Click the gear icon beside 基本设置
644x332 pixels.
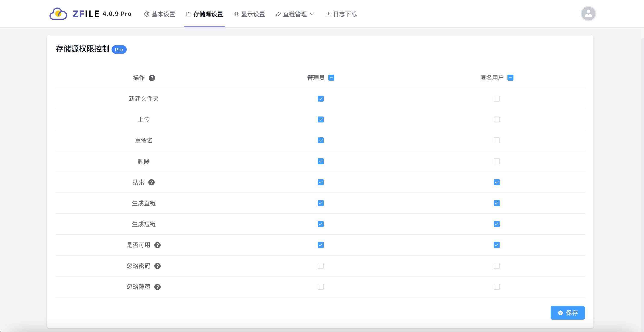click(147, 14)
